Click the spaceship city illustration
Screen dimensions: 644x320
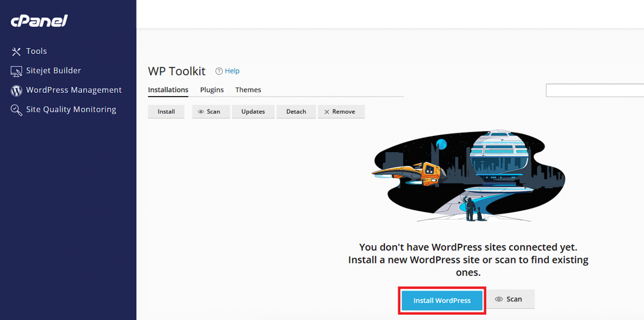click(x=469, y=175)
